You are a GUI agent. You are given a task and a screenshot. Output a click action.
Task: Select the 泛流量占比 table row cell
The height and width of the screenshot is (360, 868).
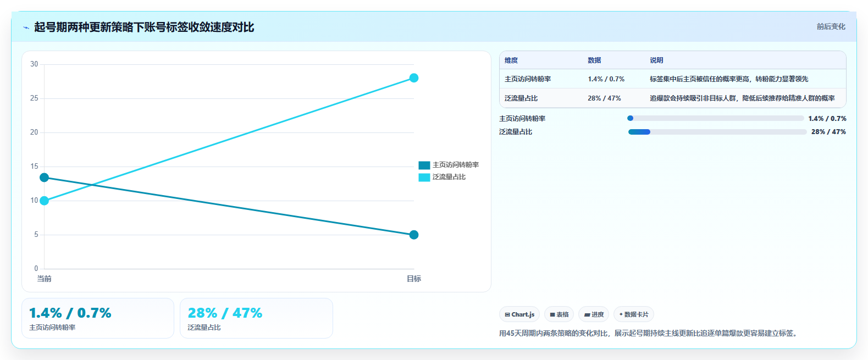[x=521, y=98]
